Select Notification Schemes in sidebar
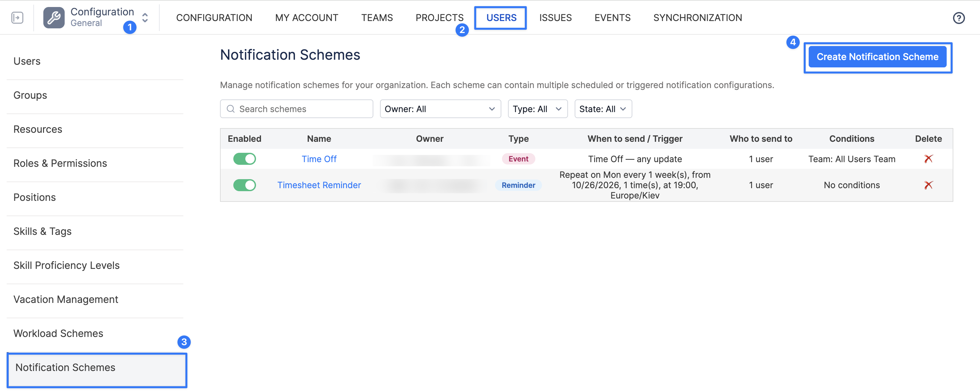The height and width of the screenshot is (391, 980). click(x=97, y=369)
